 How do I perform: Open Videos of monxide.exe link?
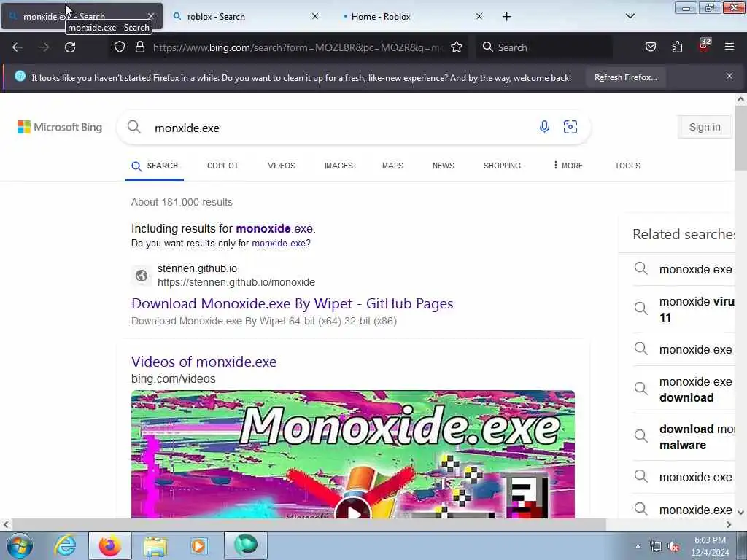tap(204, 362)
